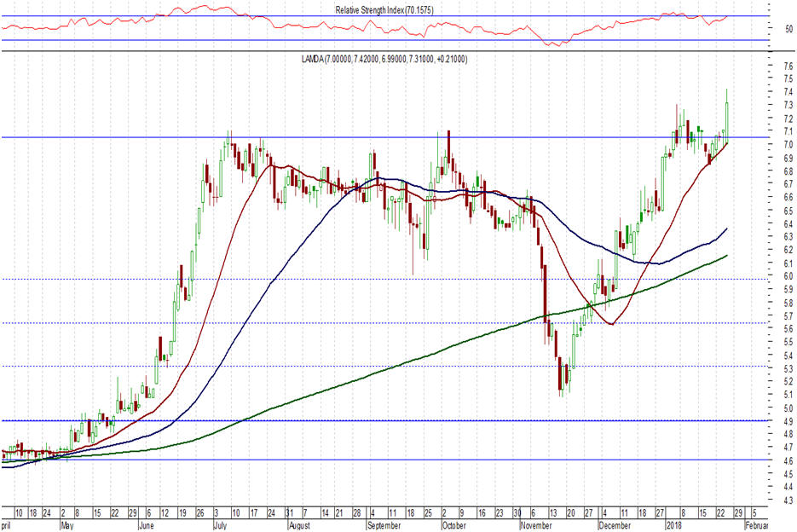Viewport: 797px width, 532px height.
Task: Click the July month label
Action: click(220, 525)
